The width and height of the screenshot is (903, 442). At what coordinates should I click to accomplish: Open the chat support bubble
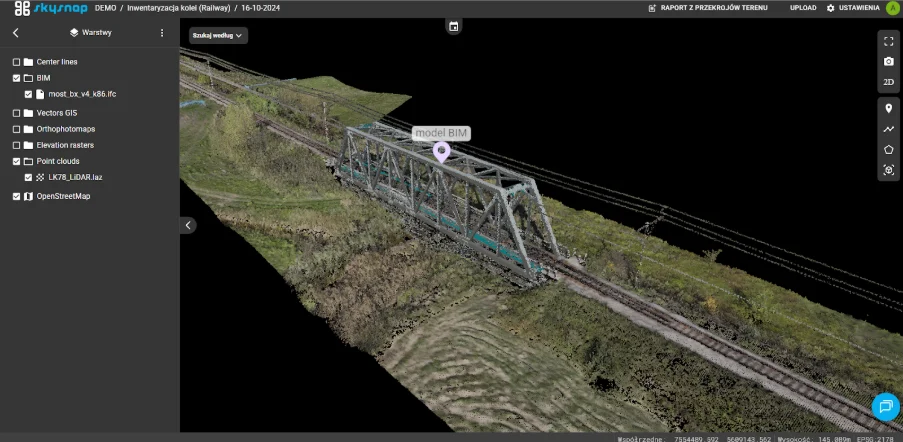pyautogui.click(x=885, y=405)
